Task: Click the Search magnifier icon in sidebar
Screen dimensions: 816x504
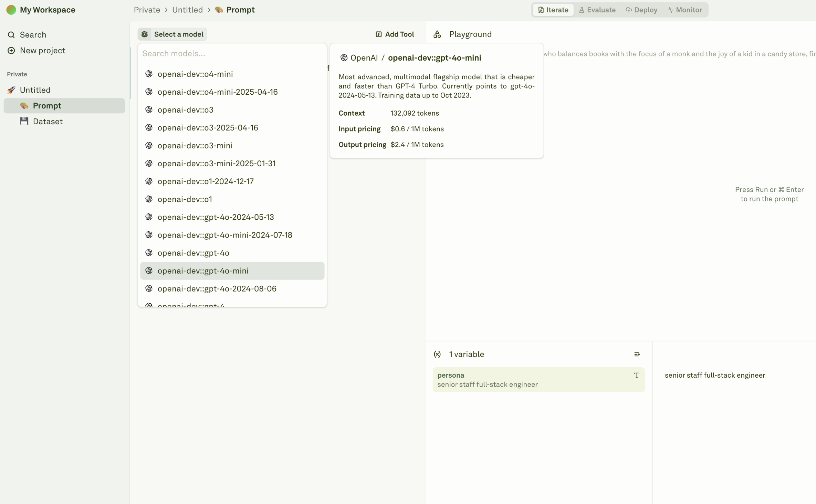Action: (x=11, y=35)
